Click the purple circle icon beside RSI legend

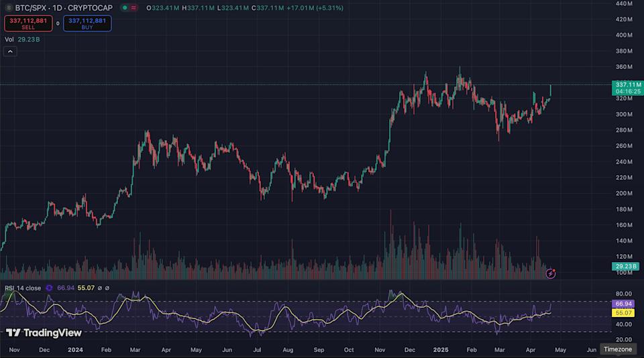coord(49,288)
